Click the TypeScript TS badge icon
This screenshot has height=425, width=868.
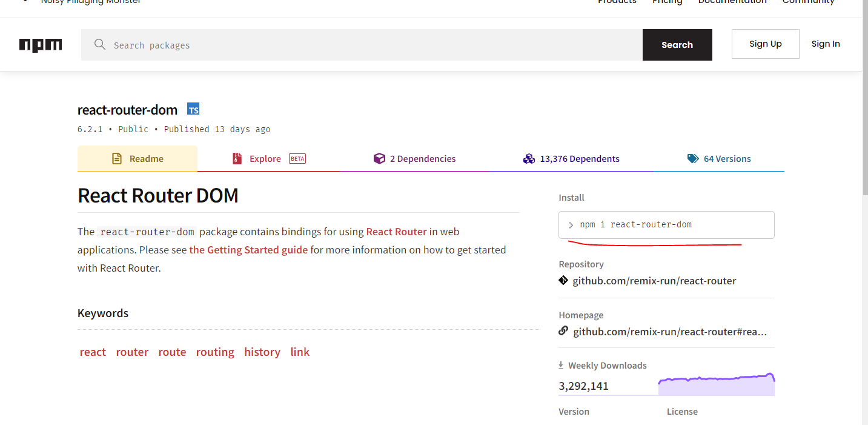point(193,109)
